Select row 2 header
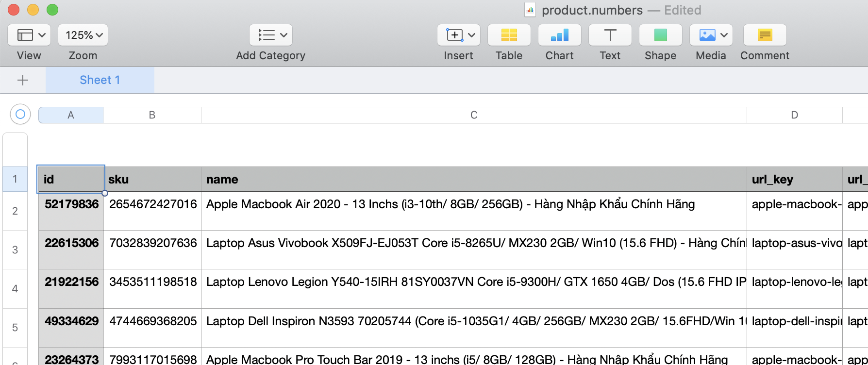868x365 pixels. [15, 211]
